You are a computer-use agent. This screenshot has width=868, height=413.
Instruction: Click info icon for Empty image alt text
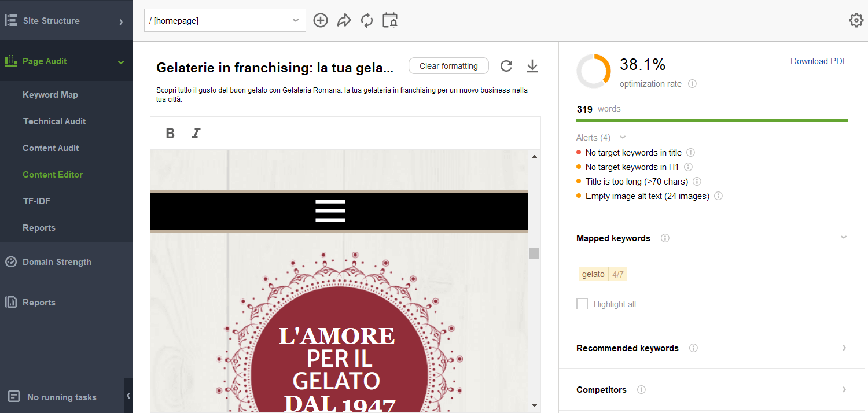tap(718, 196)
